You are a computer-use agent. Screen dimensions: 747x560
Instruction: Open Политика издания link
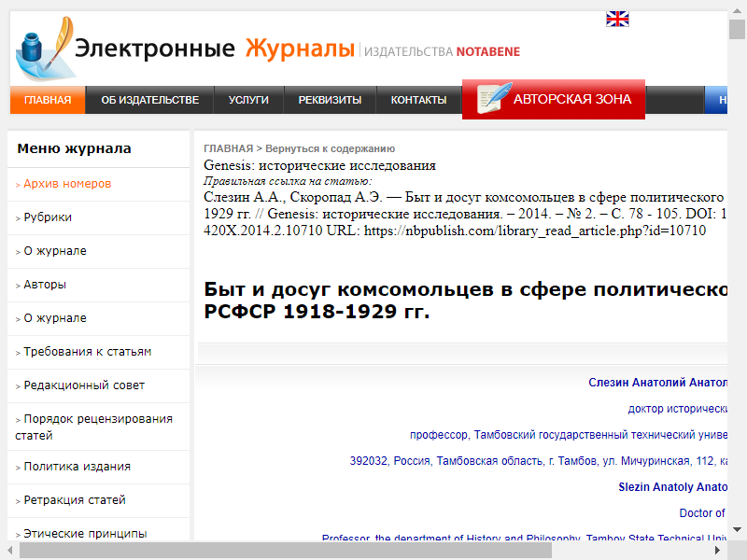click(77, 467)
